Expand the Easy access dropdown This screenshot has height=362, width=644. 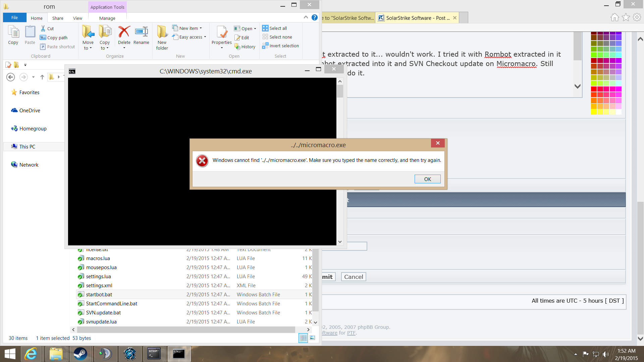[205, 37]
